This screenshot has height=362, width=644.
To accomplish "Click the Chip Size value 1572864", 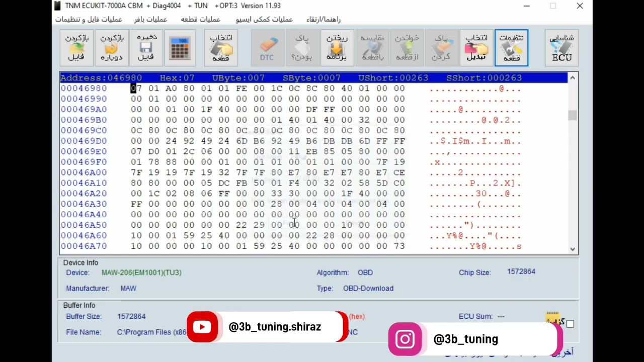I will point(521,271).
